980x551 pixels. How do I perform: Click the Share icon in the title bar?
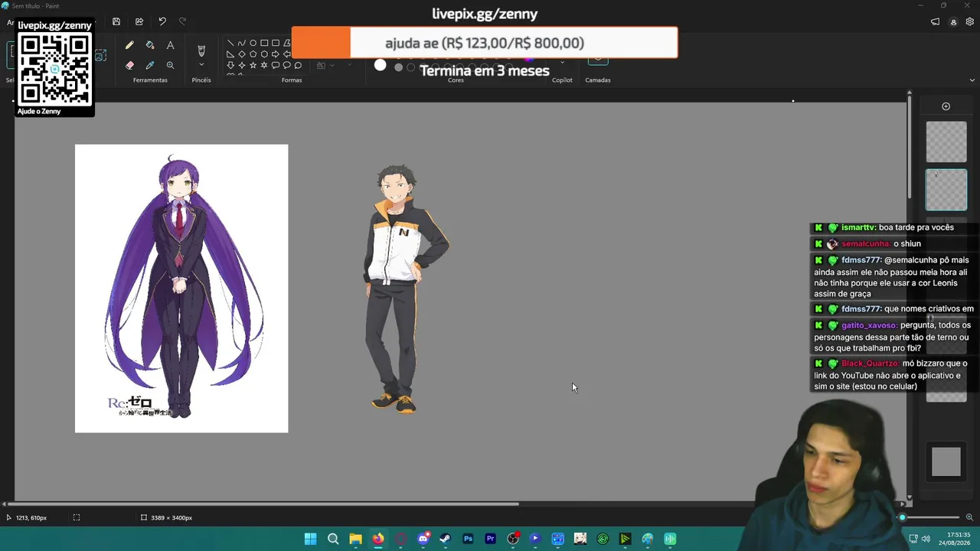[139, 21]
